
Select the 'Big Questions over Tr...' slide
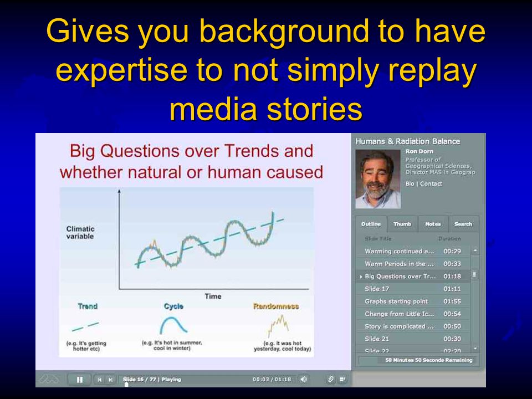coord(413,276)
